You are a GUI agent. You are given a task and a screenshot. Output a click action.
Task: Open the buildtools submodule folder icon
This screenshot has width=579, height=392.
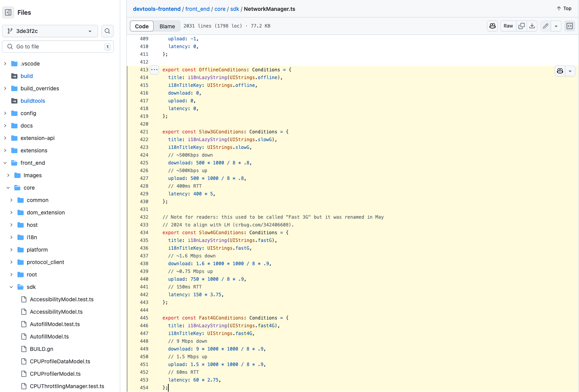pyautogui.click(x=14, y=101)
